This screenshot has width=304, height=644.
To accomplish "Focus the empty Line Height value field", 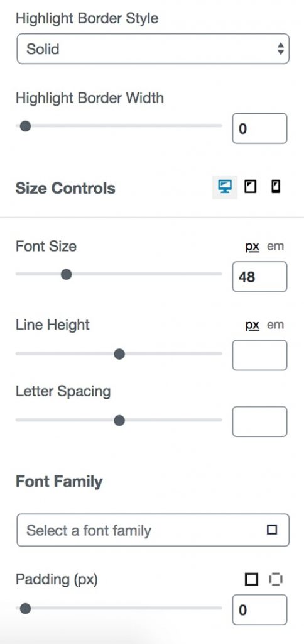I will (x=259, y=355).
